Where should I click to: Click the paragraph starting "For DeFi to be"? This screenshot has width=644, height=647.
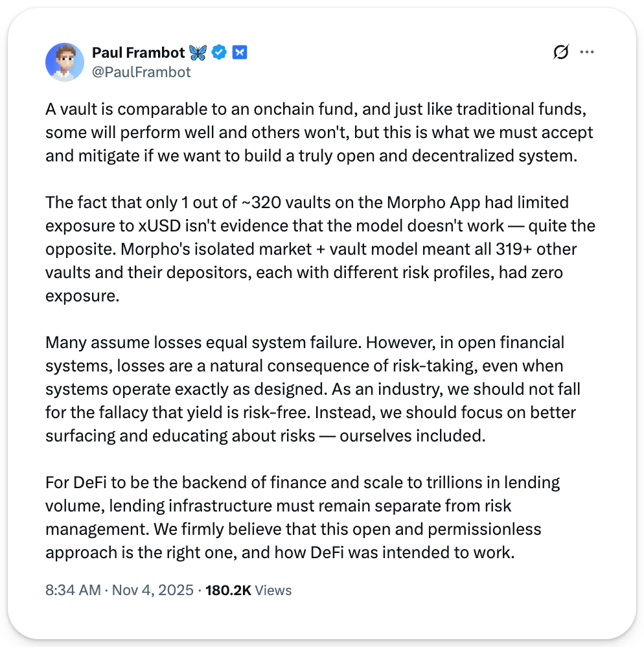(303, 517)
